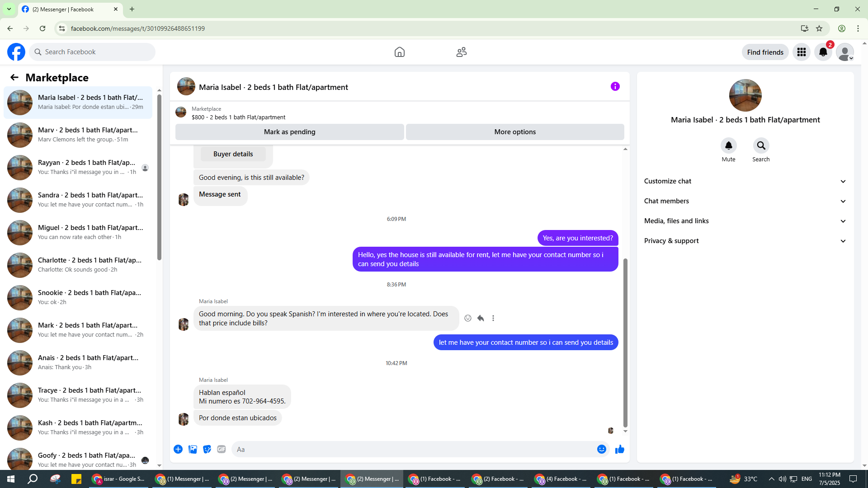The height and width of the screenshot is (488, 868).
Task: Click the thumbs-up like send icon
Action: click(x=619, y=449)
